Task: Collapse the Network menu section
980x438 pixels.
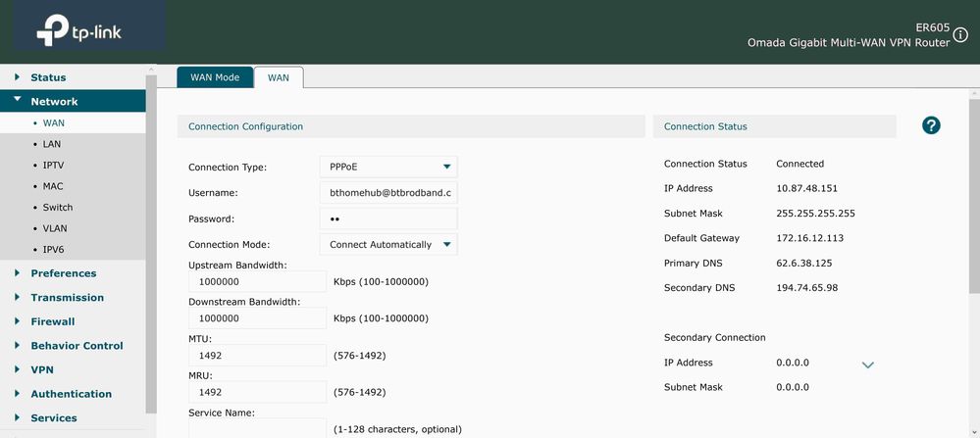Action: (x=54, y=102)
